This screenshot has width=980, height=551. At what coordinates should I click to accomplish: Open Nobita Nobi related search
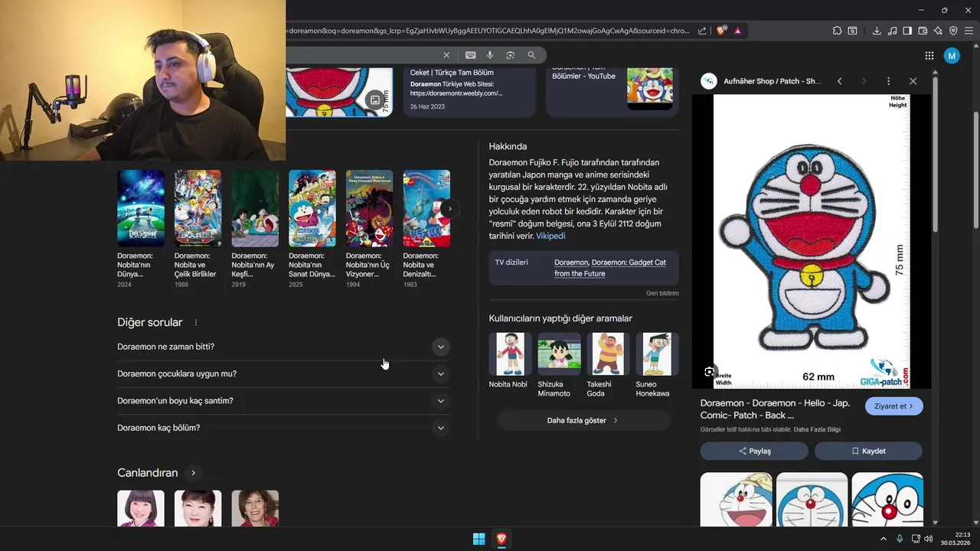(510, 360)
